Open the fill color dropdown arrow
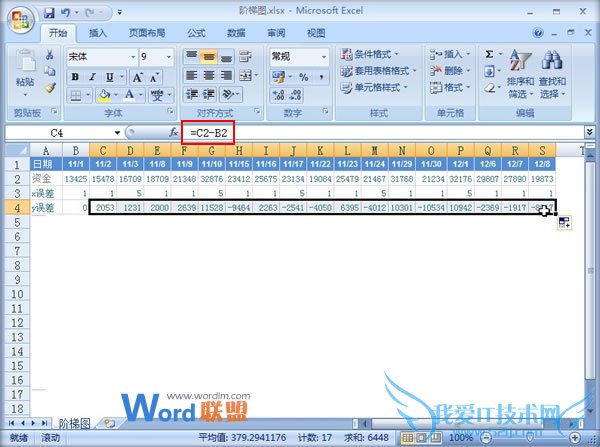The width and height of the screenshot is (600, 447). [x=116, y=95]
